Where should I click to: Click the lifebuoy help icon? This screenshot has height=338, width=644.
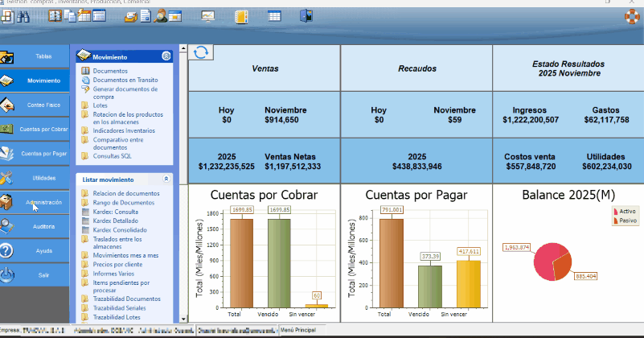tap(633, 14)
